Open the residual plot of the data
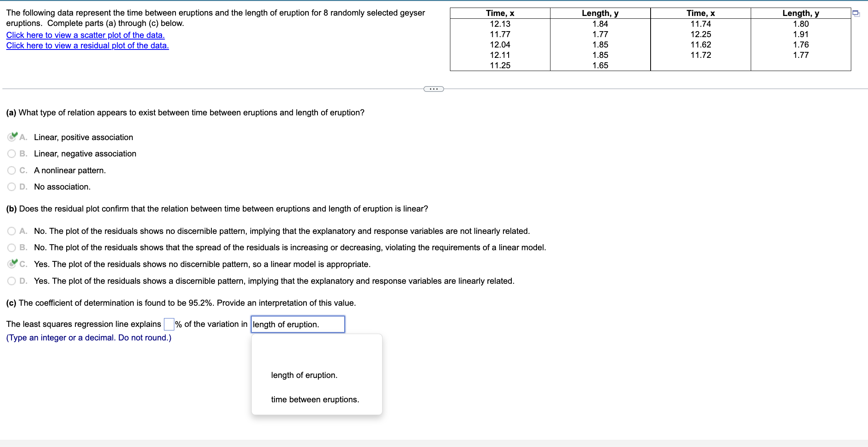Viewport: 868px width, 447px height. [87, 45]
